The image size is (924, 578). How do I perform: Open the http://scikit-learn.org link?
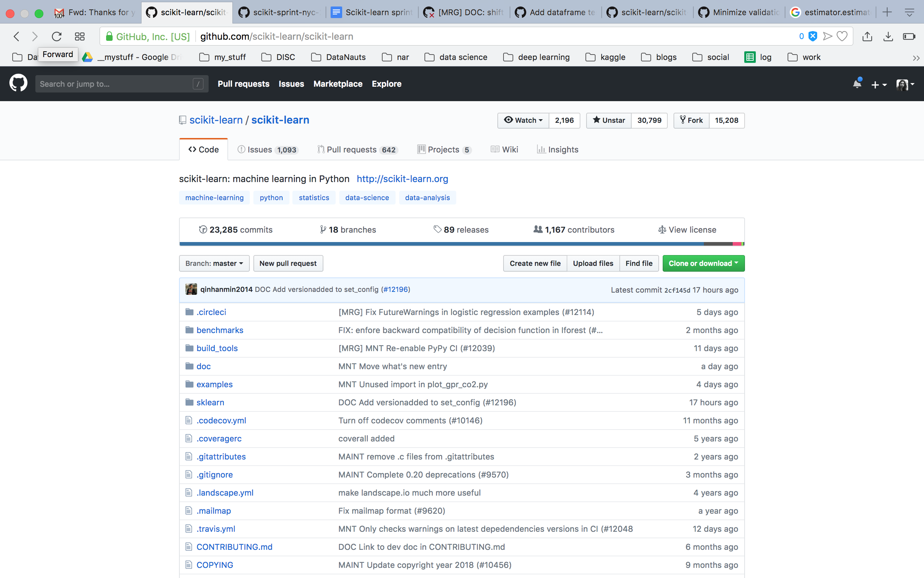(402, 179)
